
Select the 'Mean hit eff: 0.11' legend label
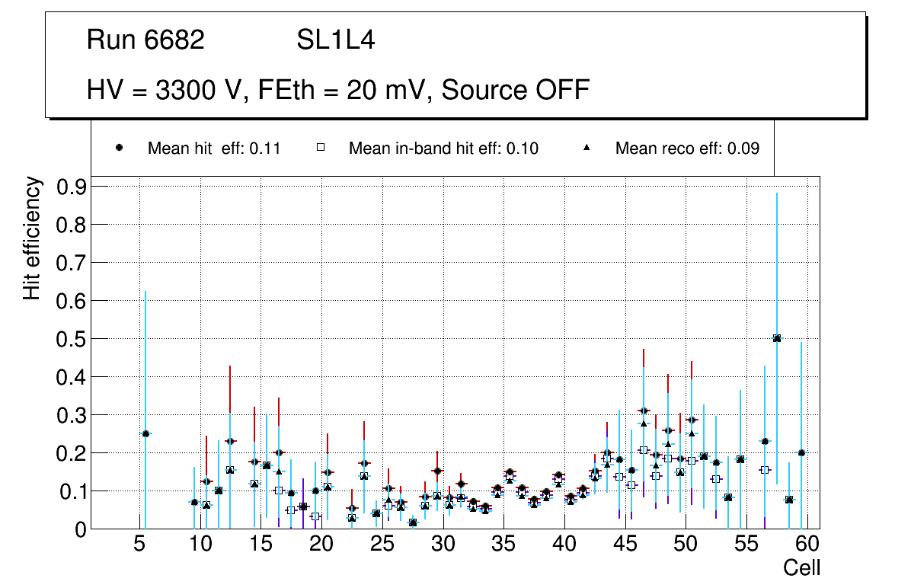pos(214,149)
